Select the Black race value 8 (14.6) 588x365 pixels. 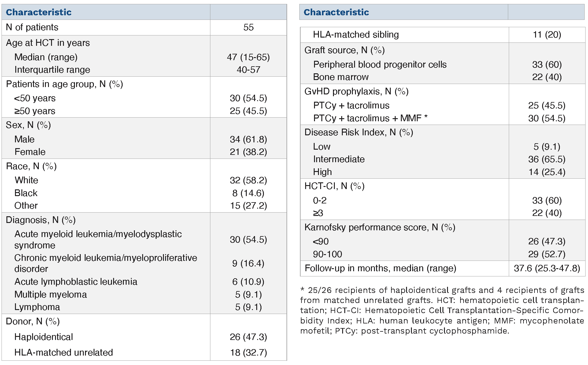(x=248, y=193)
